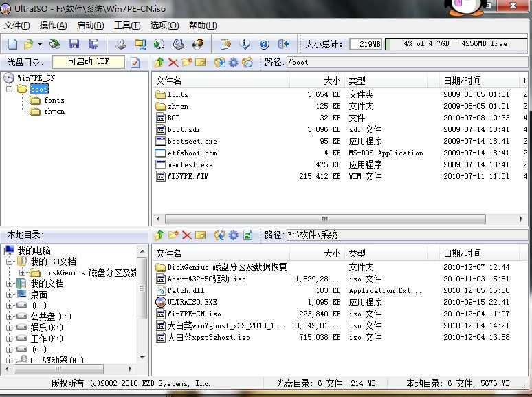Select ULTRAISO.EXE in the local file list
Screen dimensions: 532x397
tap(192, 302)
